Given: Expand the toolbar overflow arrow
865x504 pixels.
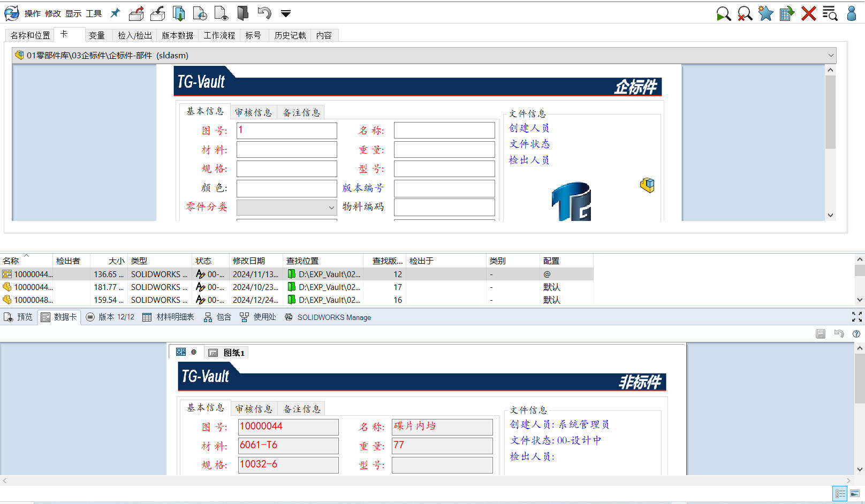Looking at the screenshot, I should pyautogui.click(x=286, y=14).
